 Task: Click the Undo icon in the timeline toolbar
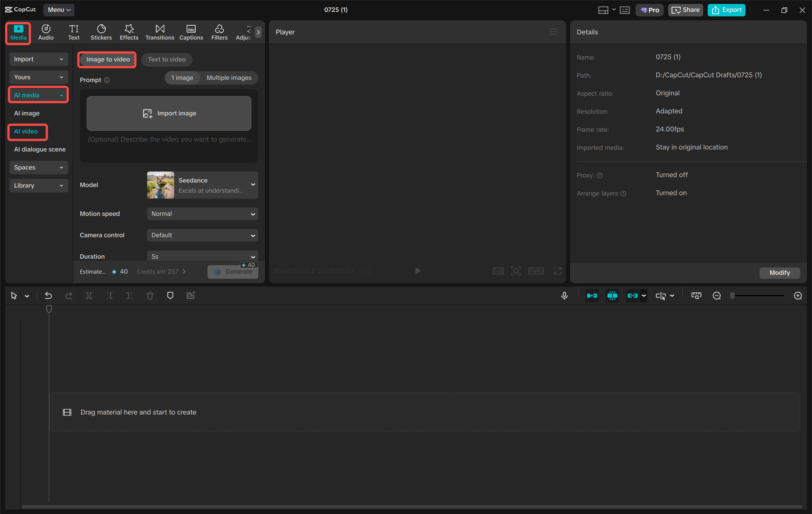coord(48,295)
